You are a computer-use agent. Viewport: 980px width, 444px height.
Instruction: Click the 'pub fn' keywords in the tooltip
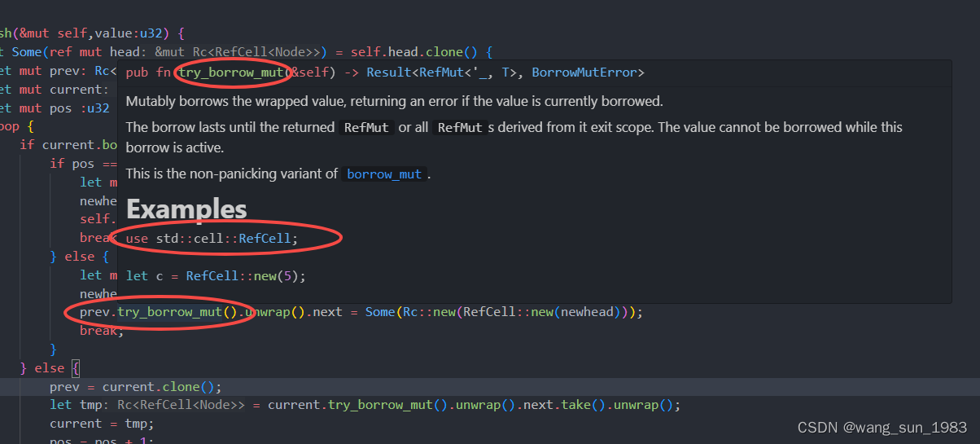click(148, 73)
